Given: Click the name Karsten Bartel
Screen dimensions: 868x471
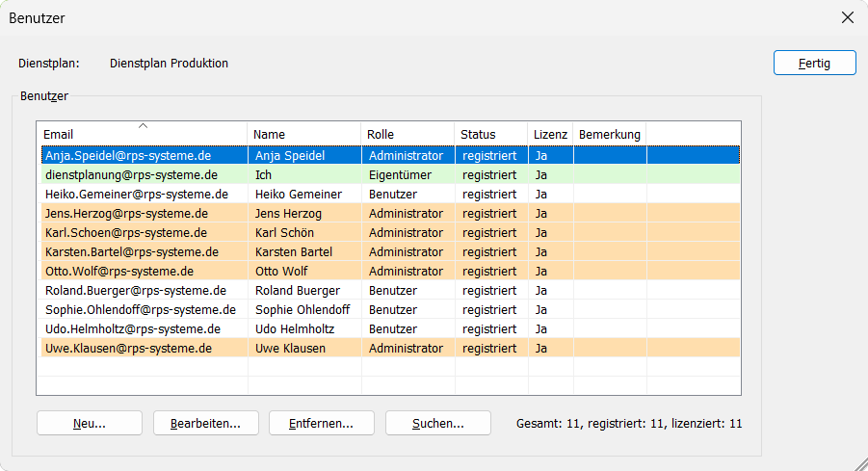Looking at the screenshot, I should click(294, 251).
